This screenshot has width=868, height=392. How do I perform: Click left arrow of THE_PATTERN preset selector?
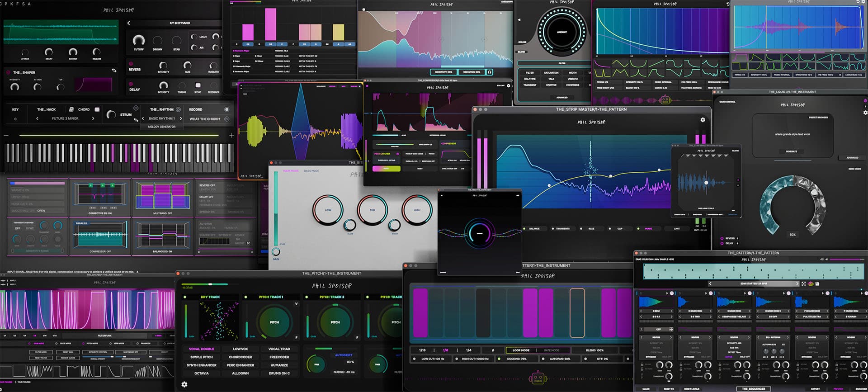tap(710, 283)
